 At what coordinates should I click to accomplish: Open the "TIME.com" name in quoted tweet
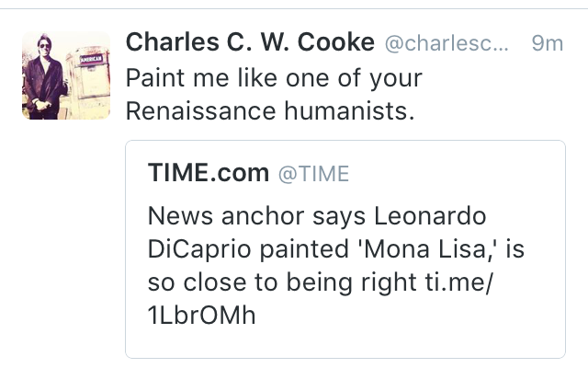[x=209, y=173]
